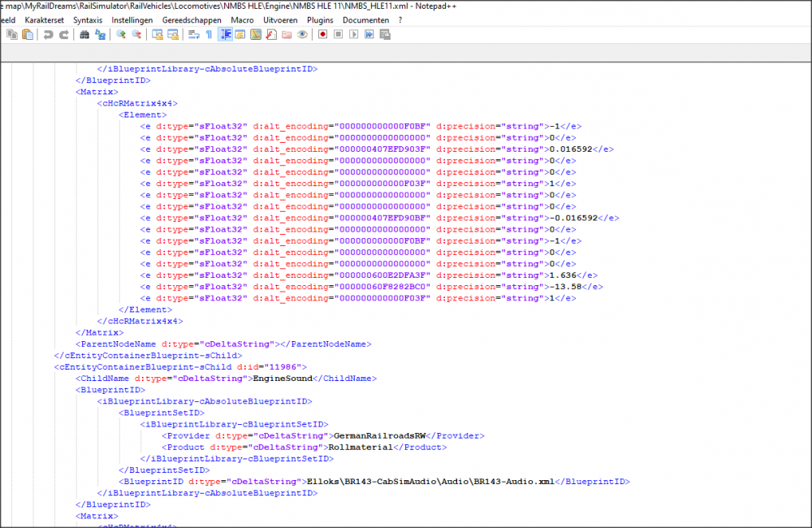Zoom in using the magnifier plus icon
812x528 pixels.
120,34
